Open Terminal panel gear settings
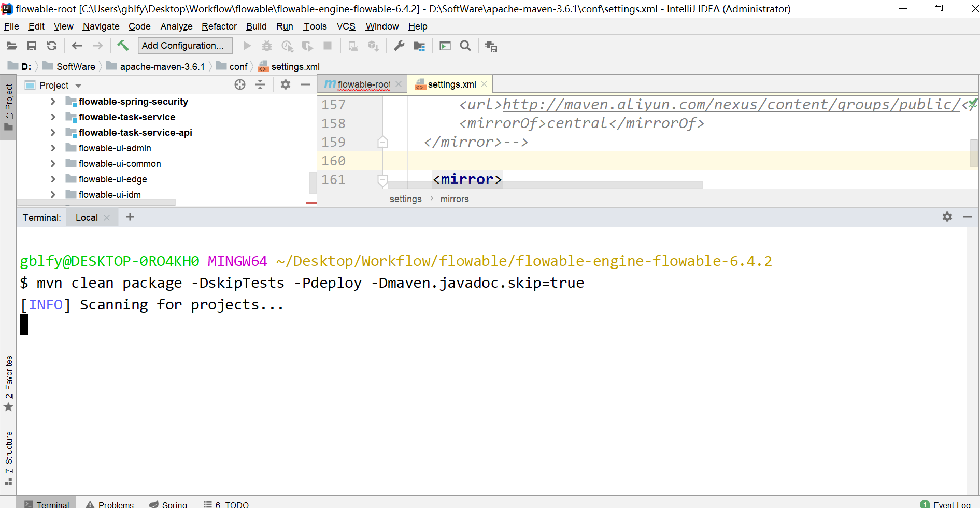Viewport: 980px width, 508px height. click(x=947, y=217)
